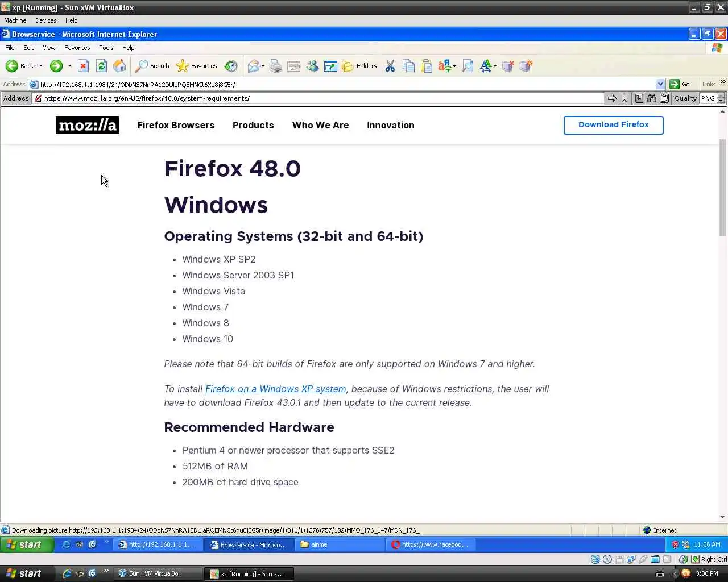The width and height of the screenshot is (728, 582).
Task: Open the File menu in Internet Explorer
Action: pos(10,48)
